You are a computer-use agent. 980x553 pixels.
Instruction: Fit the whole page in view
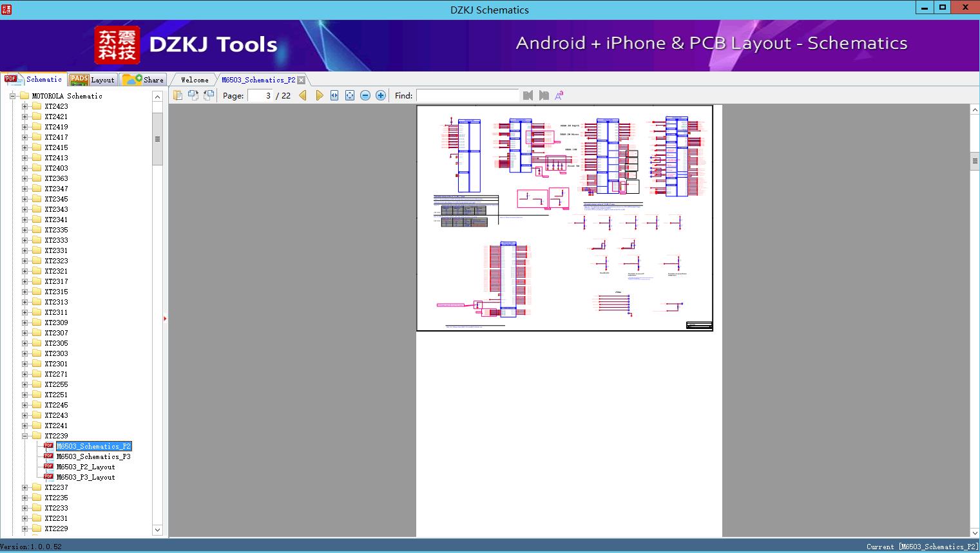coord(350,95)
